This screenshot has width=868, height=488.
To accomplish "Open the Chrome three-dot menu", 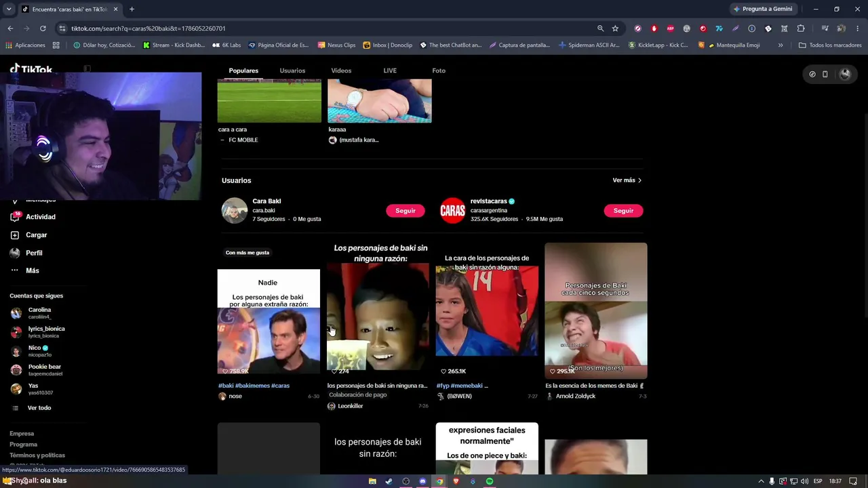I will pos(857,28).
